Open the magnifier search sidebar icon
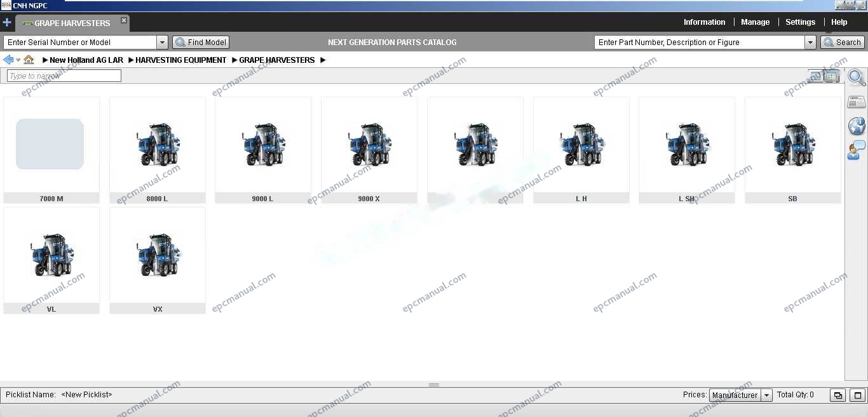Image resolution: width=868 pixels, height=417 pixels. pos(857,78)
